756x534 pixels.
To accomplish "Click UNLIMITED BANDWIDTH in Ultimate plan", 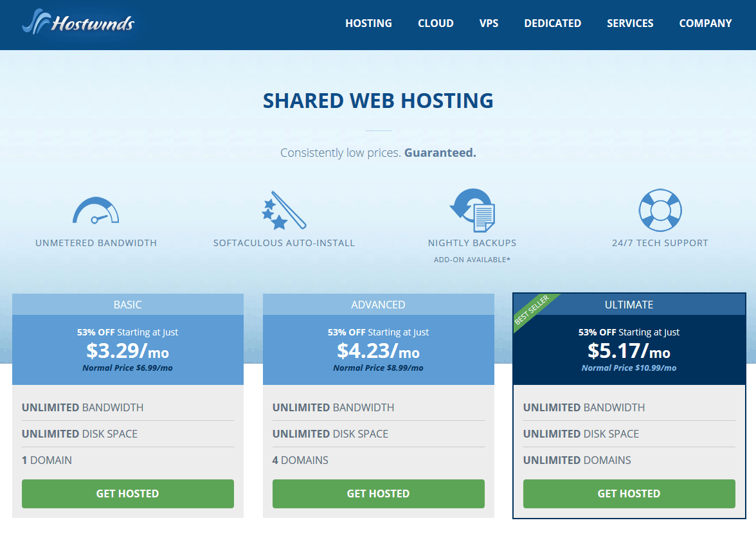I will (584, 407).
